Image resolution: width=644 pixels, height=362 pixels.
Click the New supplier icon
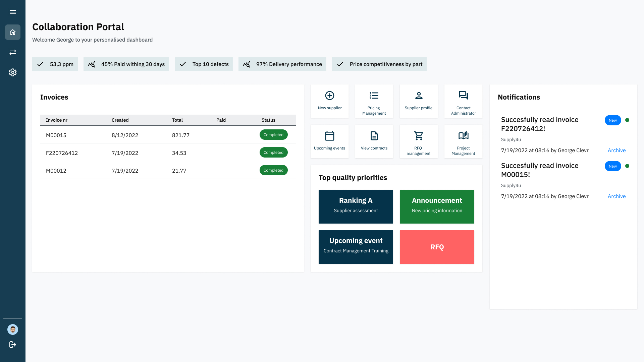(x=329, y=96)
